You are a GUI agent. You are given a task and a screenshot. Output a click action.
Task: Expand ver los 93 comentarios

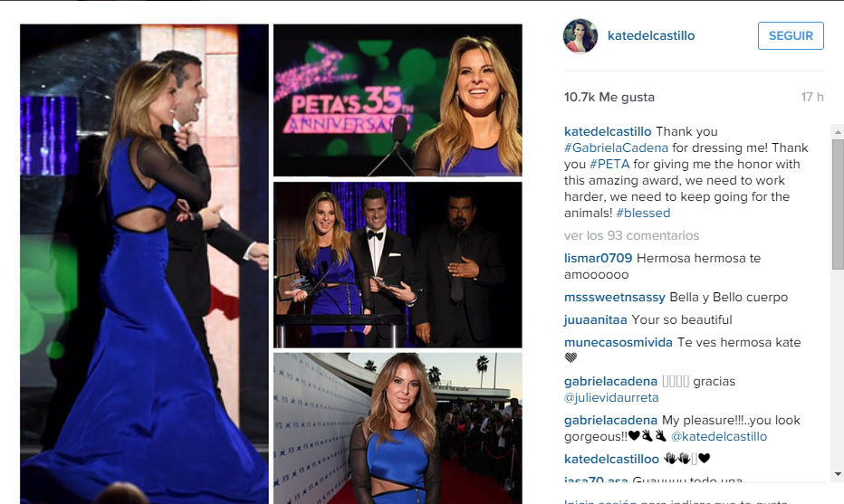click(631, 235)
